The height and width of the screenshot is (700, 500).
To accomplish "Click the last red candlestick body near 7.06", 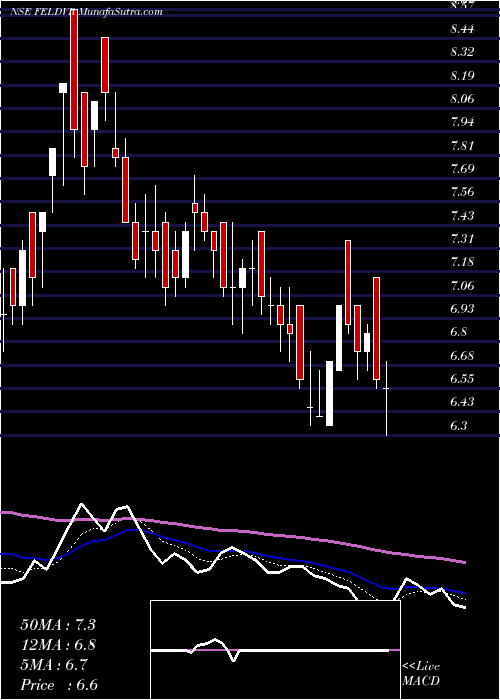I will tap(376, 329).
